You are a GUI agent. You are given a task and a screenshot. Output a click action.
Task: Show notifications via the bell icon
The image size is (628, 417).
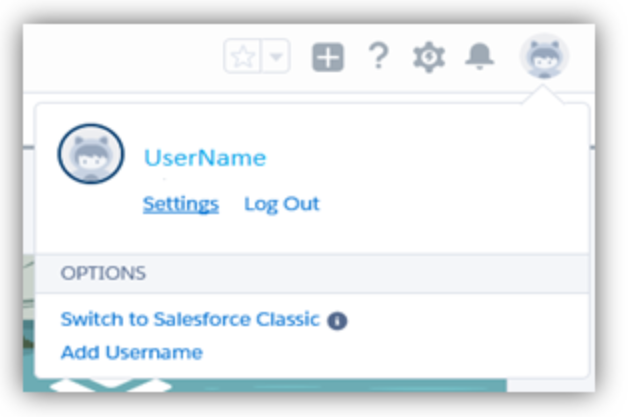pyautogui.click(x=479, y=56)
